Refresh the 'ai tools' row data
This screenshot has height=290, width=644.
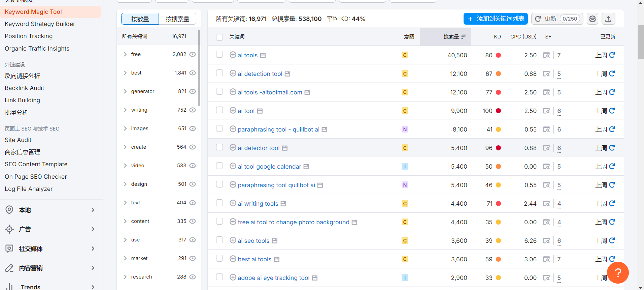click(612, 55)
